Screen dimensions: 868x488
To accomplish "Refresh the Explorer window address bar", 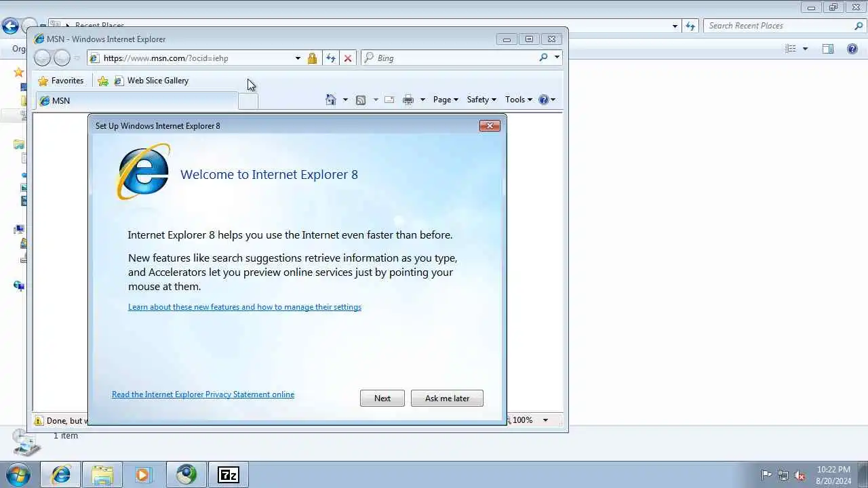I will pos(690,26).
